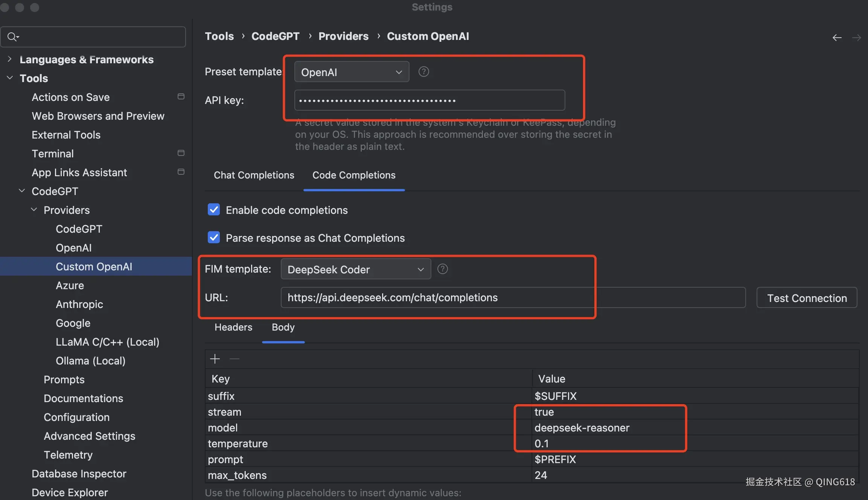868x500 pixels.
Task: Disable the Enable code completions checkbox
Action: (x=214, y=210)
